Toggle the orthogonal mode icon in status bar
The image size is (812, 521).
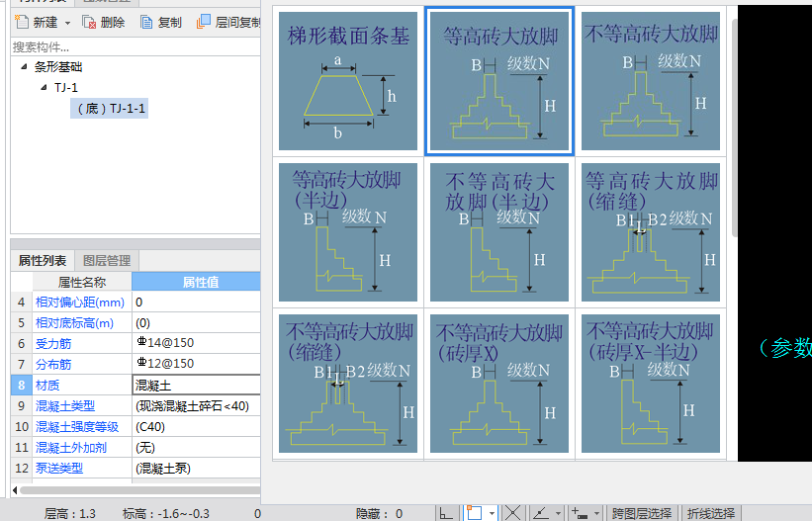click(446, 513)
